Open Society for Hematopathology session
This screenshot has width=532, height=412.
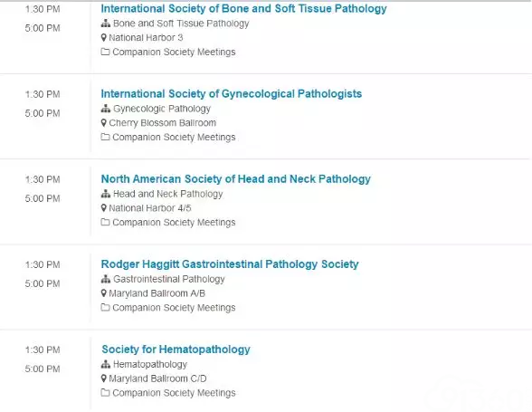click(176, 350)
